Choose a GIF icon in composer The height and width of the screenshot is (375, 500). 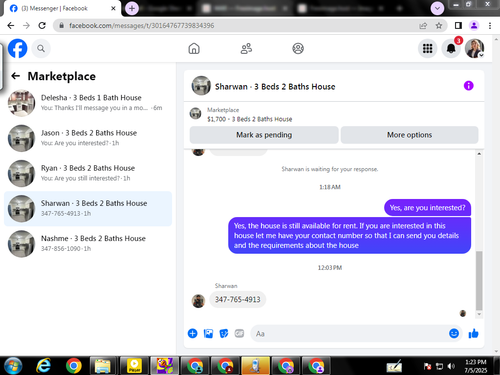(x=239, y=333)
